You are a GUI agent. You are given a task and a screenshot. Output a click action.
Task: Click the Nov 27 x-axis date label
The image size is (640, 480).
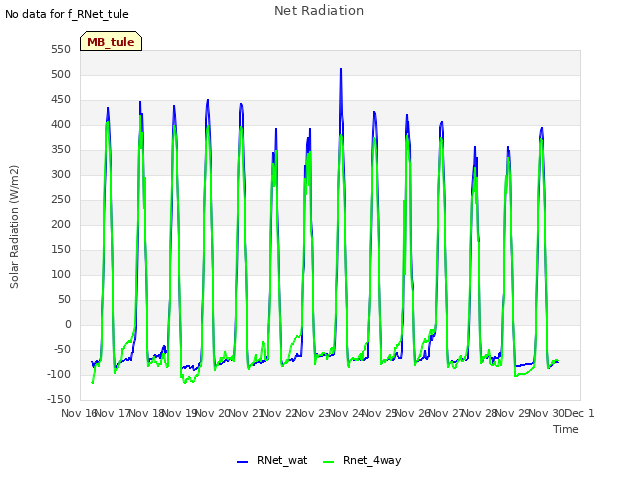pyautogui.click(x=447, y=413)
